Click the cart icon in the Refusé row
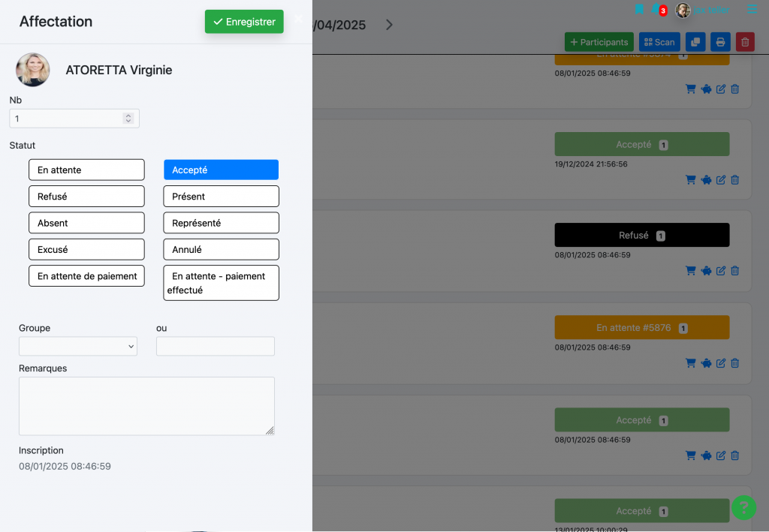This screenshot has width=769, height=532. (x=690, y=271)
